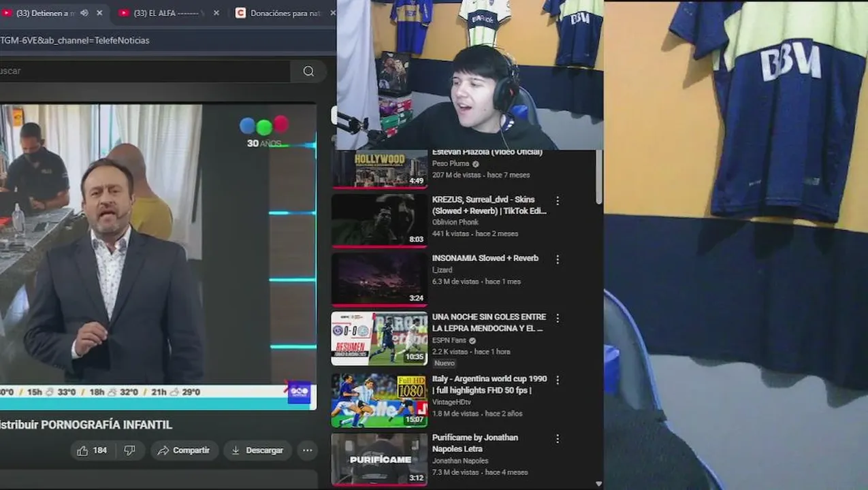
Task: Close the "EL ALFA" browser tab
Action: pyautogui.click(x=216, y=13)
